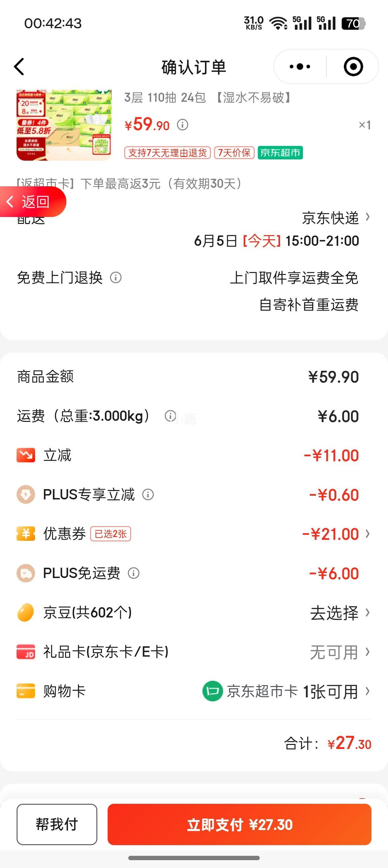Tap the 京豆 golden bean icon
Viewport: 388px width, 868px height.
pyautogui.click(x=26, y=612)
